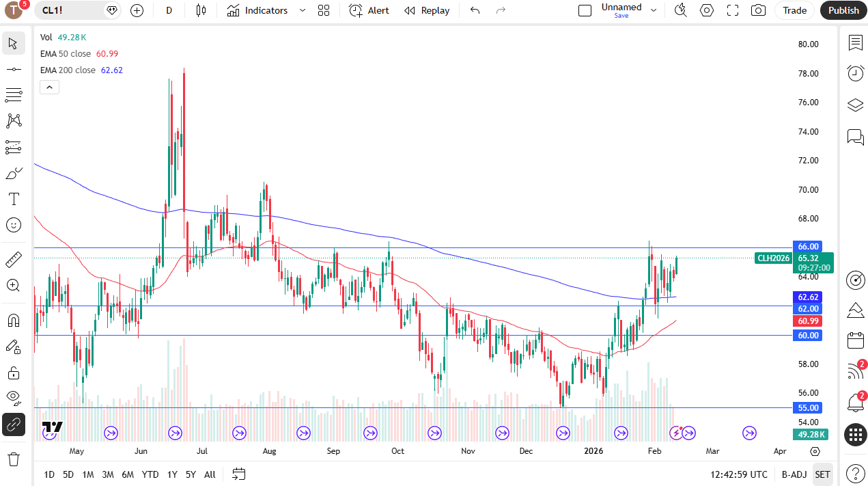Redo the last action
868x486 pixels.
click(x=501, y=10)
